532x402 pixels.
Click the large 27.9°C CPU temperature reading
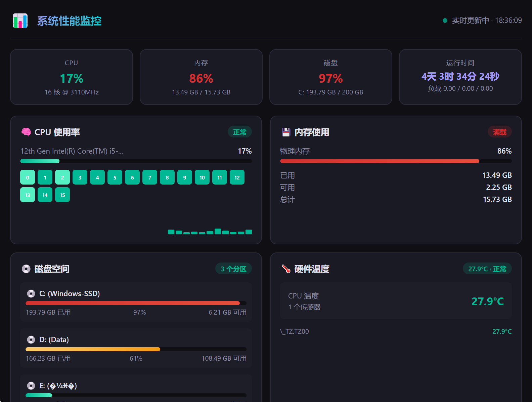point(488,301)
